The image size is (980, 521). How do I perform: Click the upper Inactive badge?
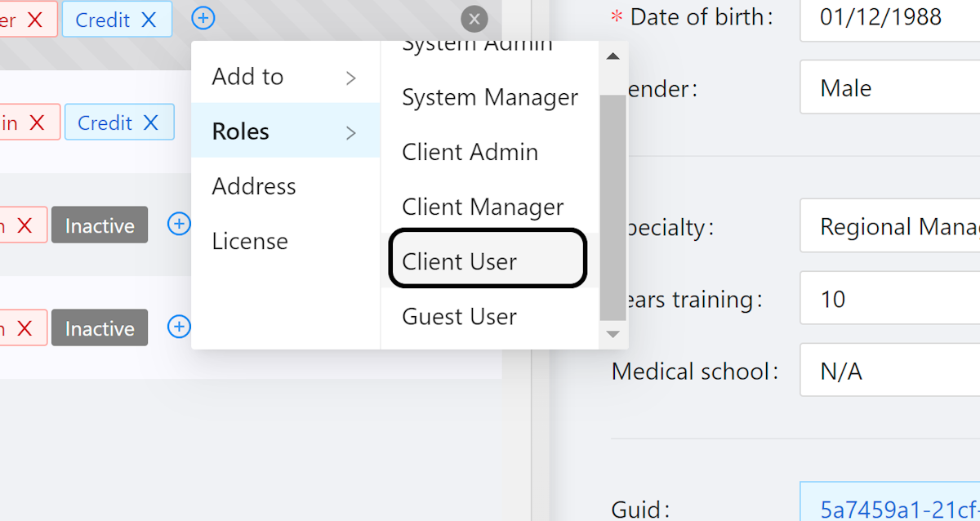tap(100, 225)
